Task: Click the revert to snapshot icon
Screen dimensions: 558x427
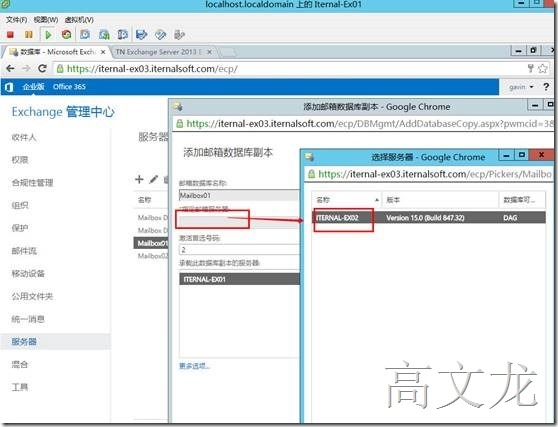Action: (104, 35)
